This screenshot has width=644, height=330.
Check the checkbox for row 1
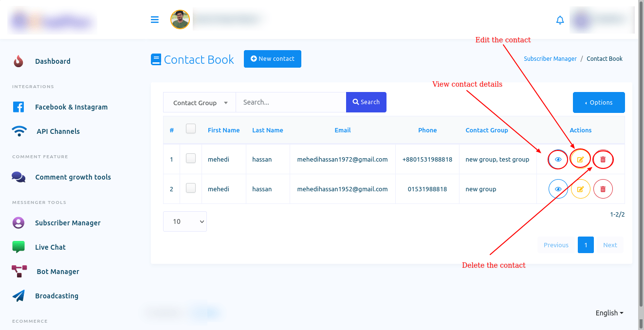191,159
